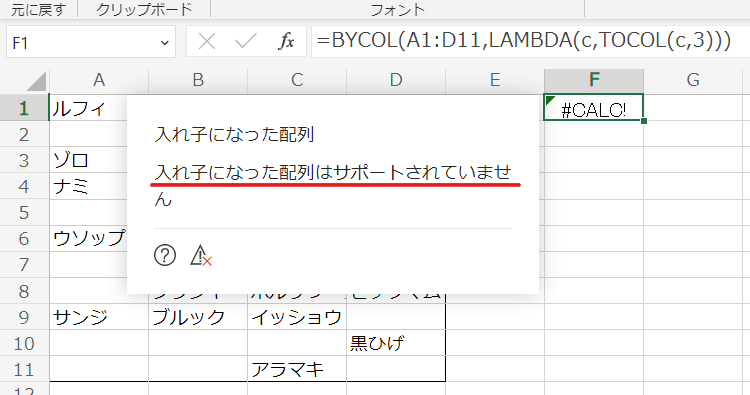Image resolution: width=750 pixels, height=395 pixels.
Task: Click the ignore error warning icon
Action: click(x=201, y=255)
